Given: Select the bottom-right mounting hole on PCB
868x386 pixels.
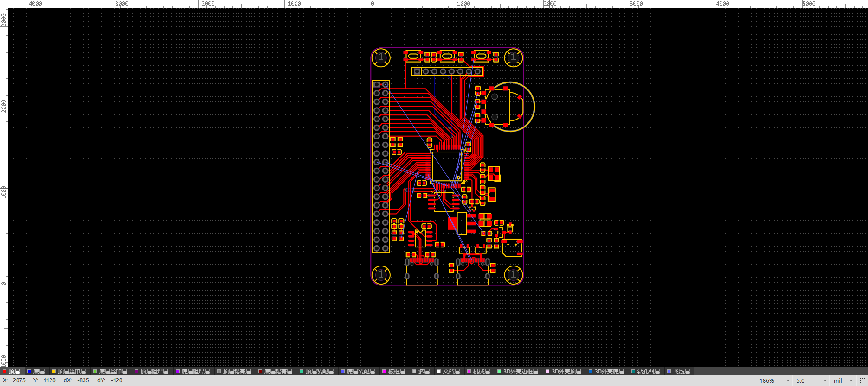Looking at the screenshot, I should pos(513,275).
